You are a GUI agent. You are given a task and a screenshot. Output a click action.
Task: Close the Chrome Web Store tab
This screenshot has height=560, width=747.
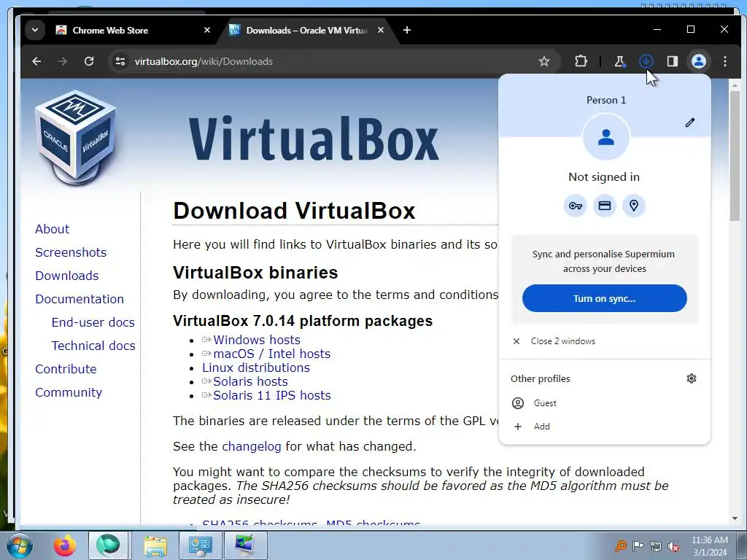point(207,30)
